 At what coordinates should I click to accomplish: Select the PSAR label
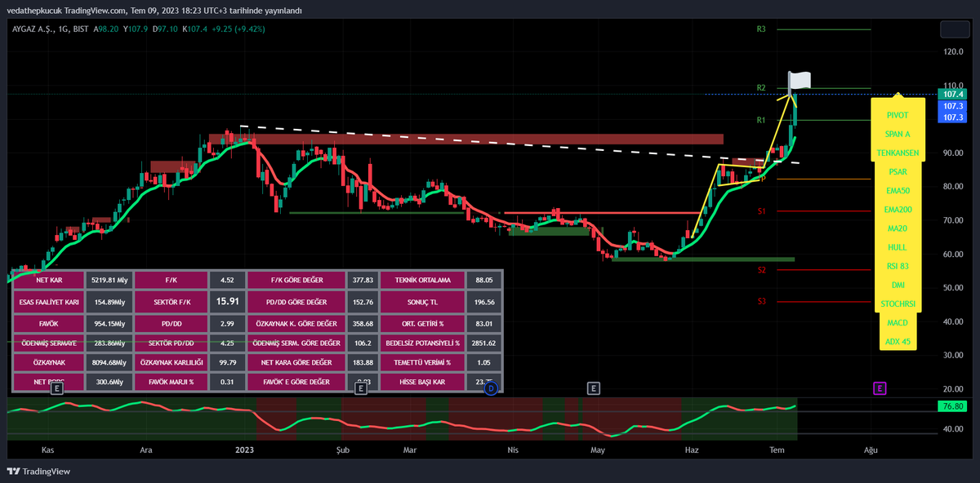tap(898, 172)
